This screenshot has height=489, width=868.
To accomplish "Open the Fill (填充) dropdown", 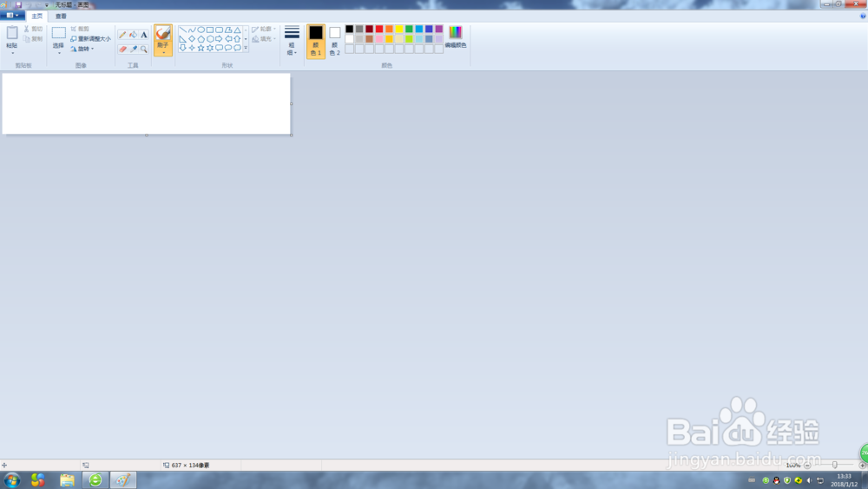I will [x=264, y=39].
